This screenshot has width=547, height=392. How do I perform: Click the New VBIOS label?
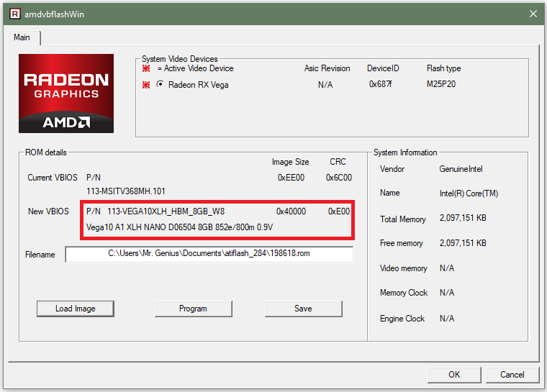click(x=48, y=211)
